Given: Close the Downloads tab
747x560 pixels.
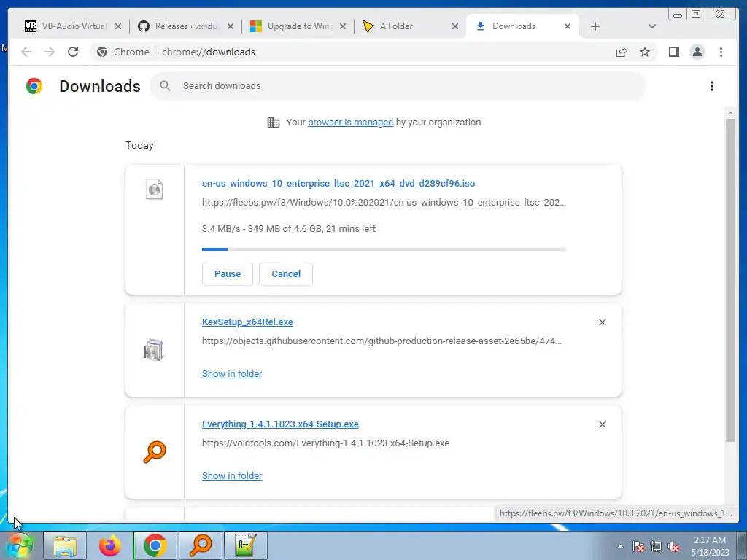Looking at the screenshot, I should coord(568,27).
